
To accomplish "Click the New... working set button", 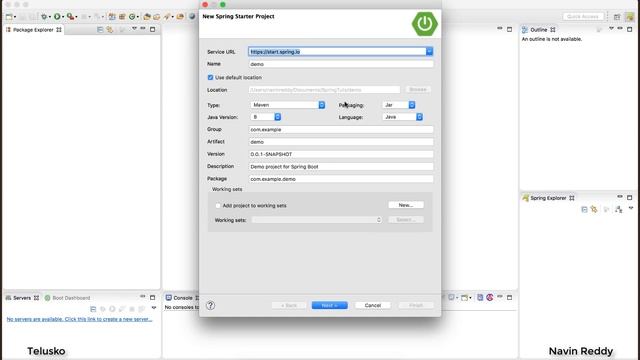I will [406, 205].
